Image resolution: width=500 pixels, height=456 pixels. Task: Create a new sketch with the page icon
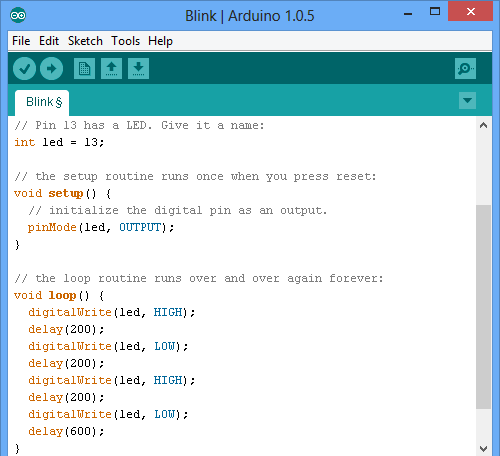tap(84, 69)
